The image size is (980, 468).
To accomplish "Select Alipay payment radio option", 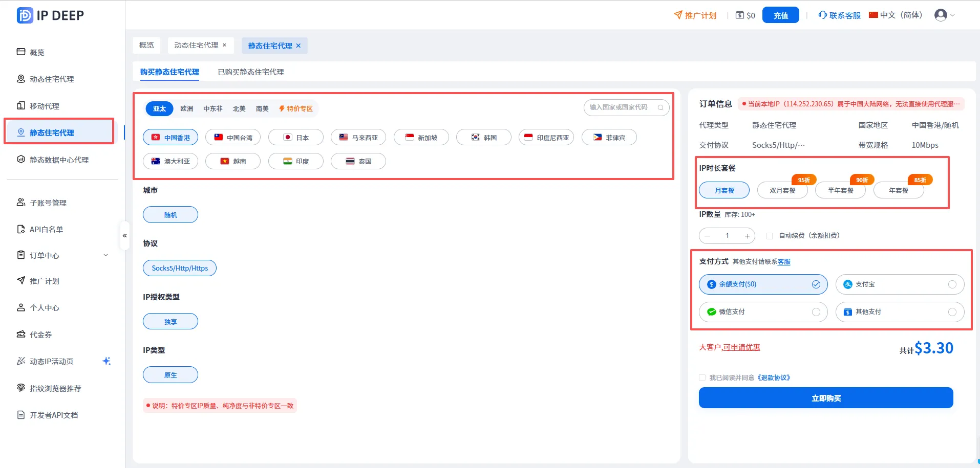I will 952,284.
